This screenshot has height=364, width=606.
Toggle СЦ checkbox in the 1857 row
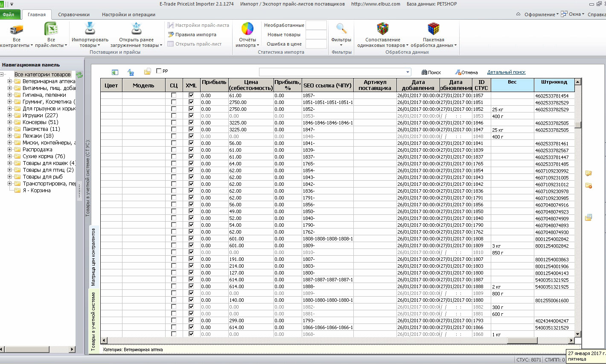(x=173, y=96)
